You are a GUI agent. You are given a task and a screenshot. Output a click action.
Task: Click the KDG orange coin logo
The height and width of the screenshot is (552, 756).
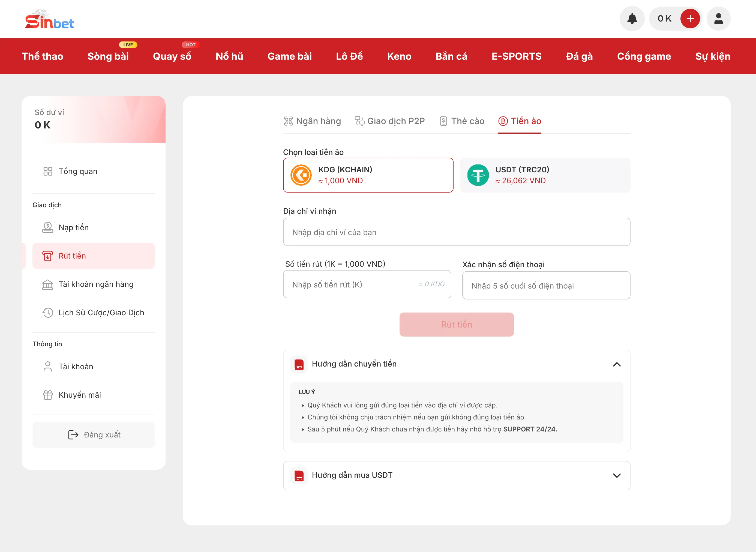[x=301, y=175]
